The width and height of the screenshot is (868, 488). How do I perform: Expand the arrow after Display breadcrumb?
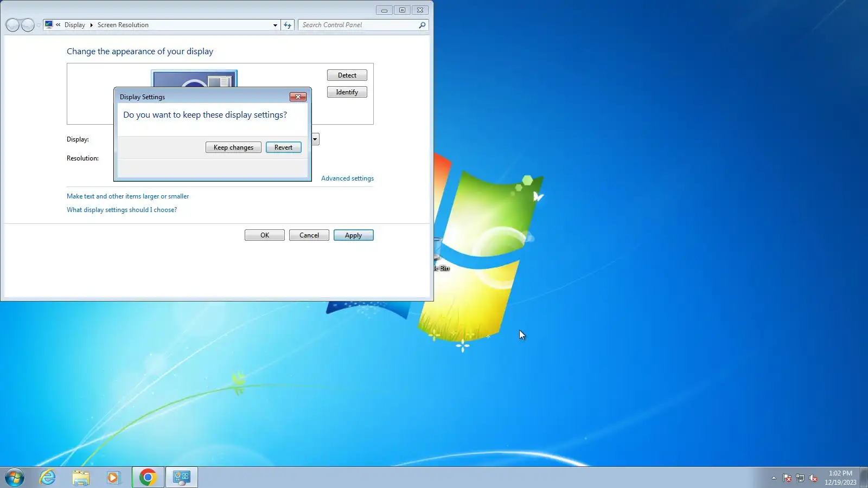click(x=91, y=25)
